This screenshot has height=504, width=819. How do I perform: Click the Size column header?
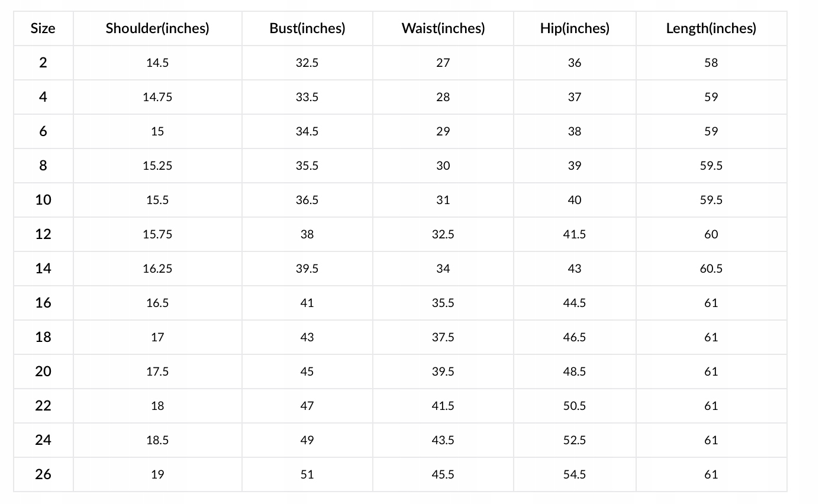tap(43, 28)
